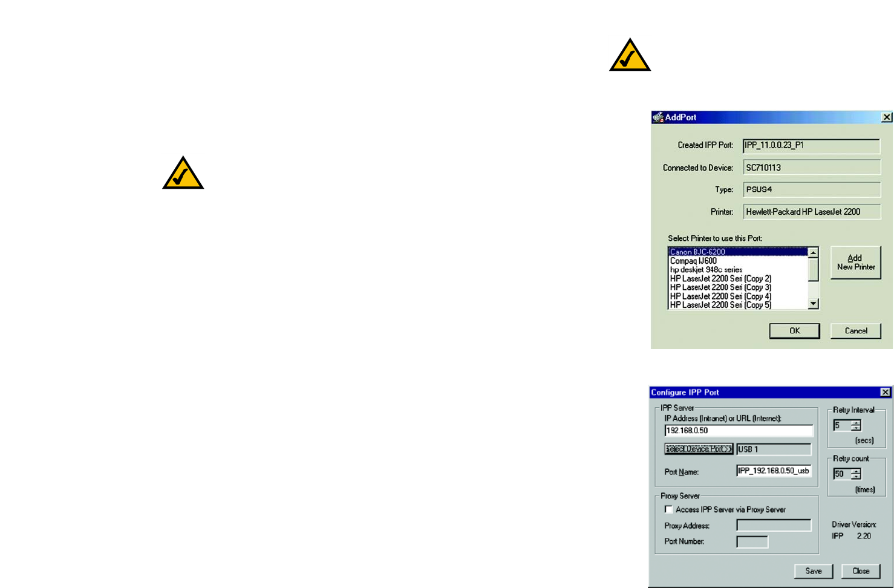The width and height of the screenshot is (894, 588).
Task: Click the AddPort title bar printer icon
Action: point(658,117)
